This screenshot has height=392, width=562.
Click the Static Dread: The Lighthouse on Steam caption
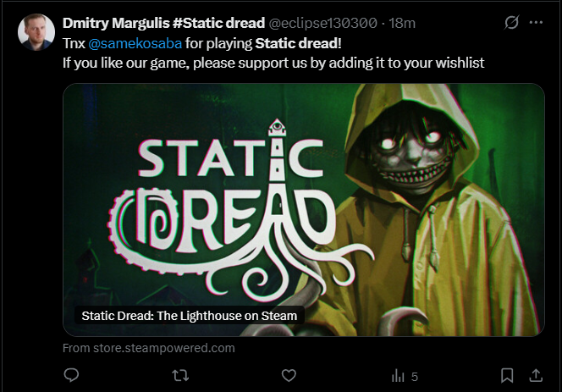[x=190, y=316]
